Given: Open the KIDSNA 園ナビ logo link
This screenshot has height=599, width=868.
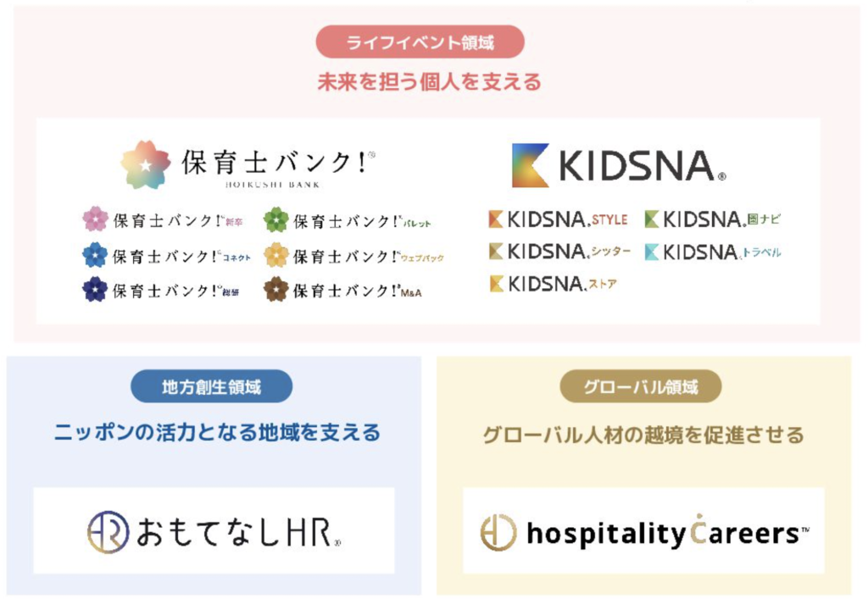Looking at the screenshot, I should coord(713,219).
